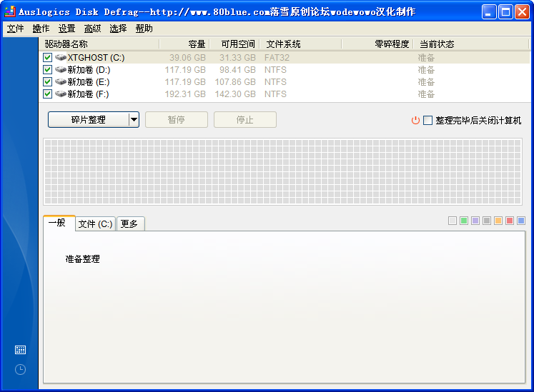Open the calendar grid icon in the left sidebar
Image resolution: width=534 pixels, height=392 pixels.
(x=20, y=350)
